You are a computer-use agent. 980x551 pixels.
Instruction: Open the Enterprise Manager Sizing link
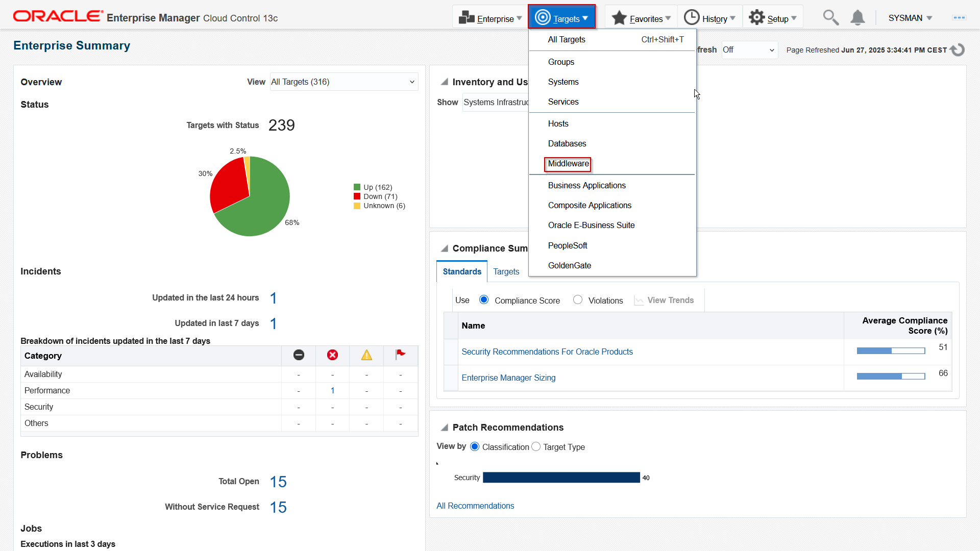(508, 378)
